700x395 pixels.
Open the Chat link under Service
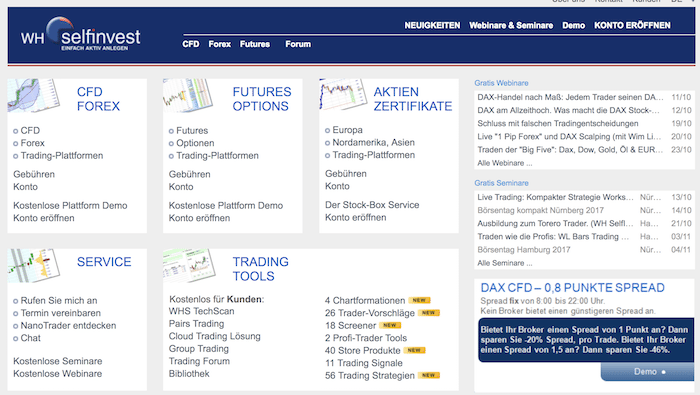click(x=30, y=338)
